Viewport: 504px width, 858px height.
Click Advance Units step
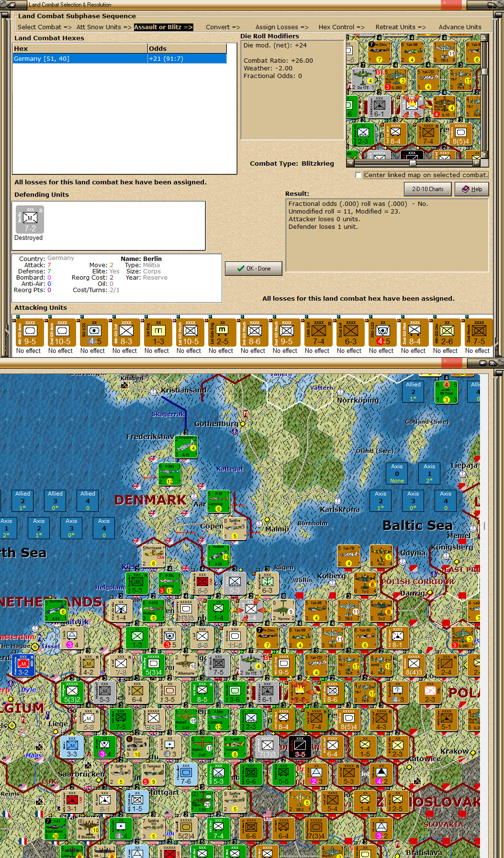460,27
